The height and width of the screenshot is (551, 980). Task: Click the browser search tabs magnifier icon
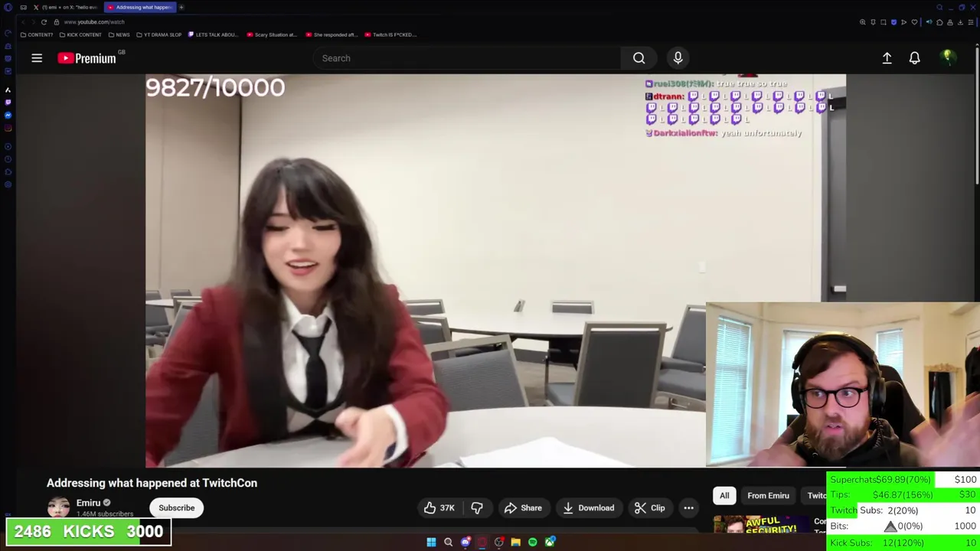click(939, 8)
